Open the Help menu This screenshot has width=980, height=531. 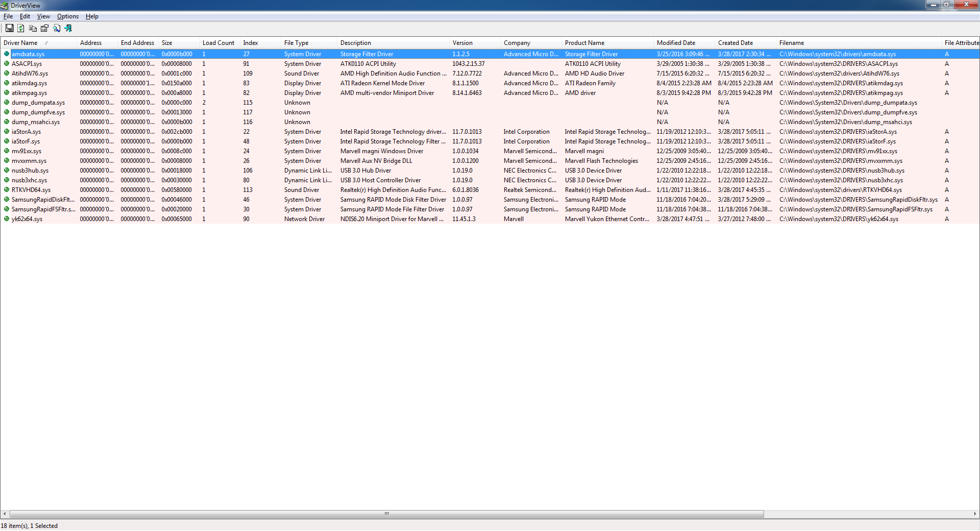click(92, 16)
